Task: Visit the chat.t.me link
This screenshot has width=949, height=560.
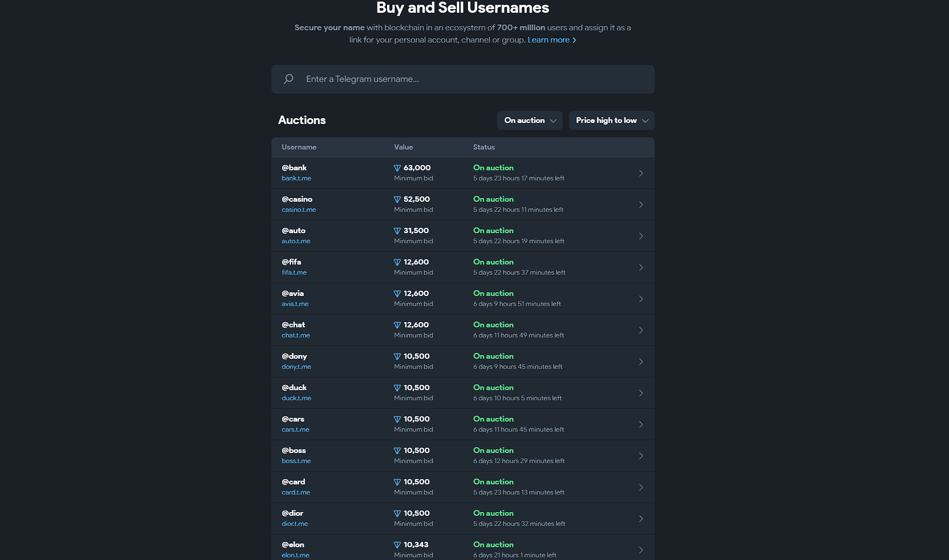Action: (x=295, y=336)
